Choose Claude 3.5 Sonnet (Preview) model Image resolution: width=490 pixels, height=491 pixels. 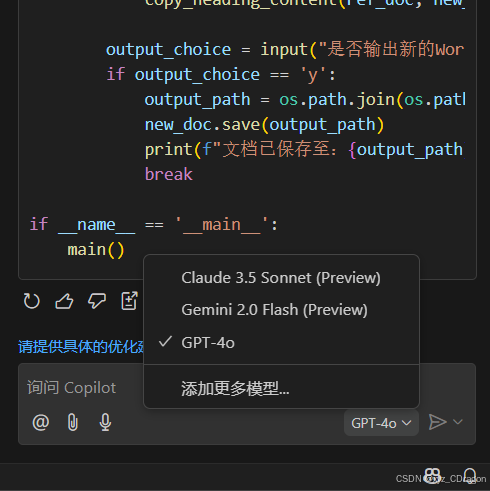(281, 278)
